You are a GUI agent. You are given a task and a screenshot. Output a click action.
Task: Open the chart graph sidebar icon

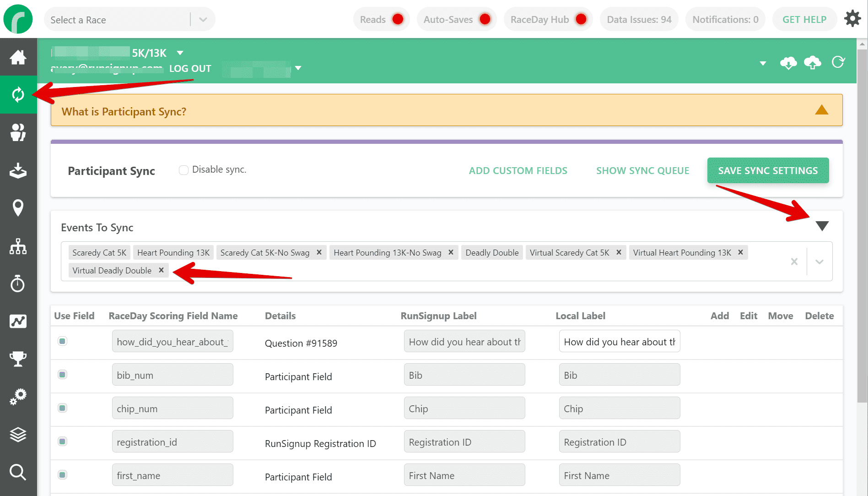coord(18,321)
